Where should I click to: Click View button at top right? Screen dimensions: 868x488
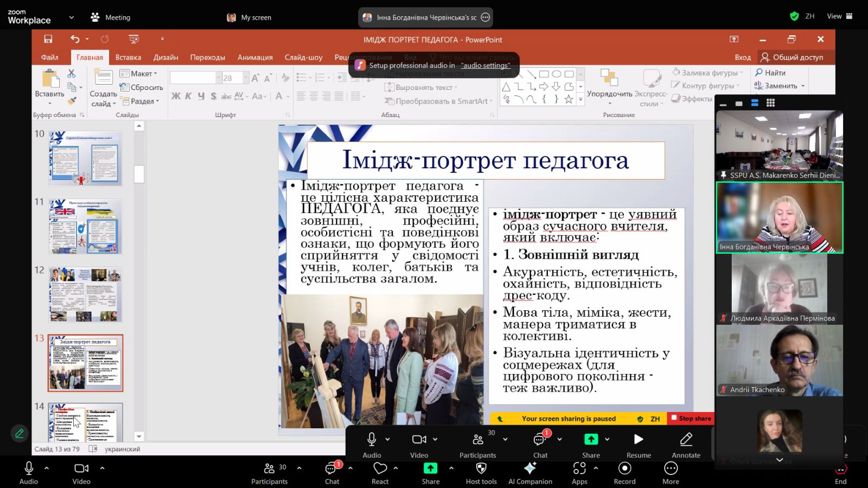839,16
